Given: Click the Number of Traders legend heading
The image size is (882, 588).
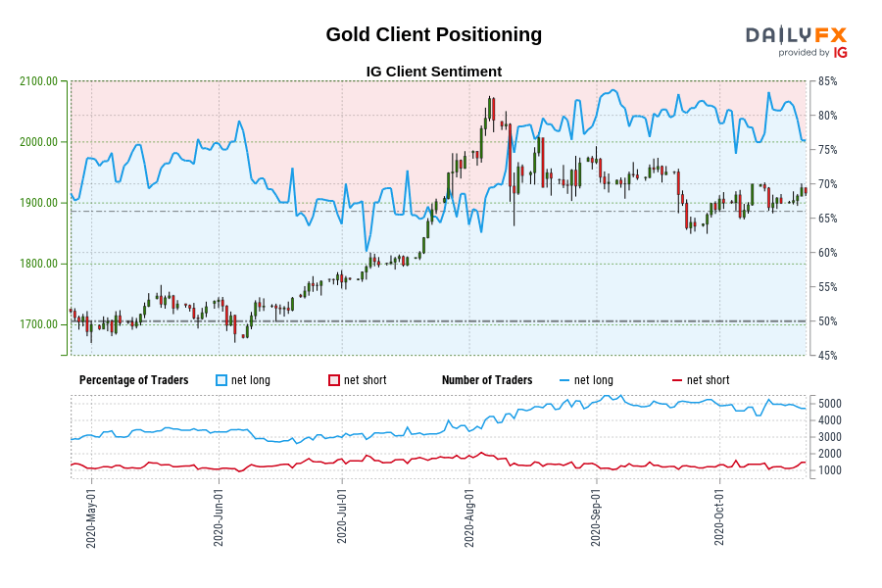Looking at the screenshot, I should tap(487, 380).
